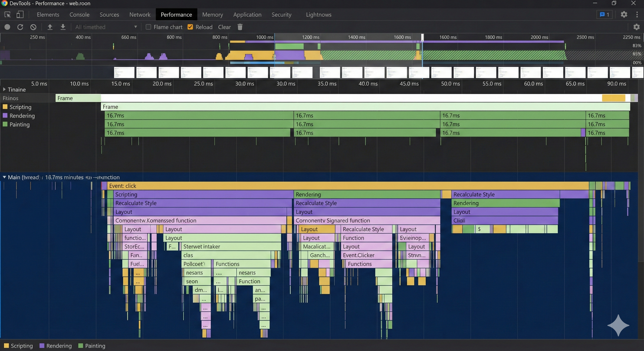The height and width of the screenshot is (351, 644).
Task: Click the clear recording circle-slash icon
Action: pyautogui.click(x=33, y=27)
